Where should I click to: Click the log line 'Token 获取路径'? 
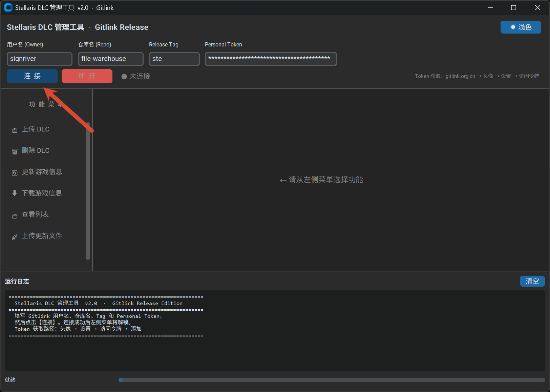[x=78, y=329]
